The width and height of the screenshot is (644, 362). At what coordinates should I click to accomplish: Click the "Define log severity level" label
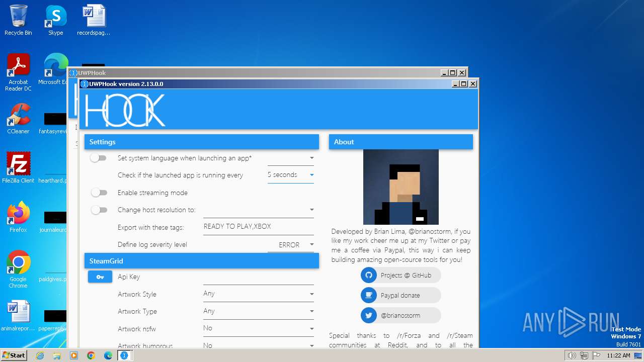pos(152,245)
